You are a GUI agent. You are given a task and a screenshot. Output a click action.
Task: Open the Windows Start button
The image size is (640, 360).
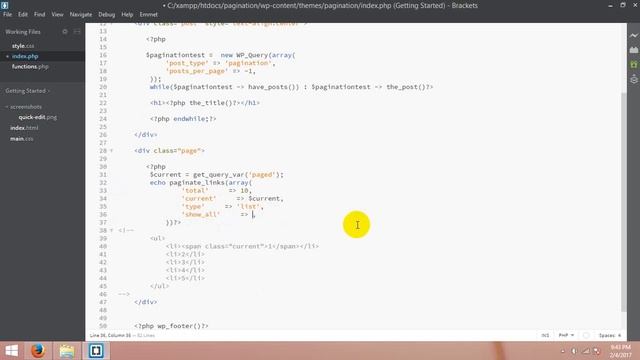[x=11, y=351]
